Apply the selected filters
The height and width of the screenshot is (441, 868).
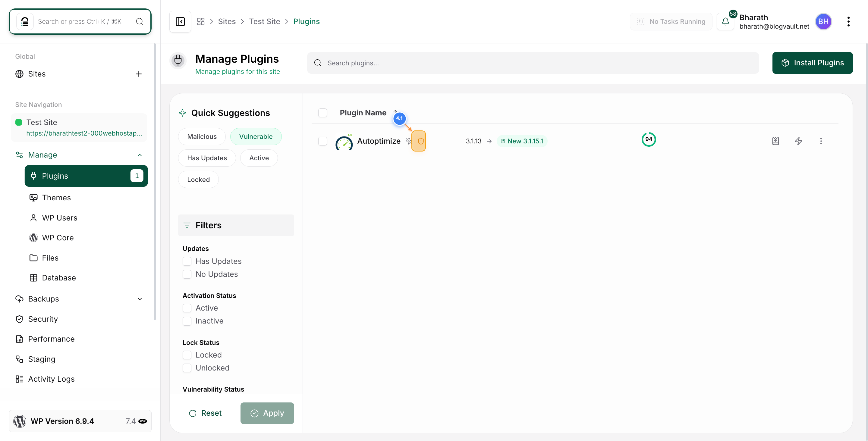(267, 413)
